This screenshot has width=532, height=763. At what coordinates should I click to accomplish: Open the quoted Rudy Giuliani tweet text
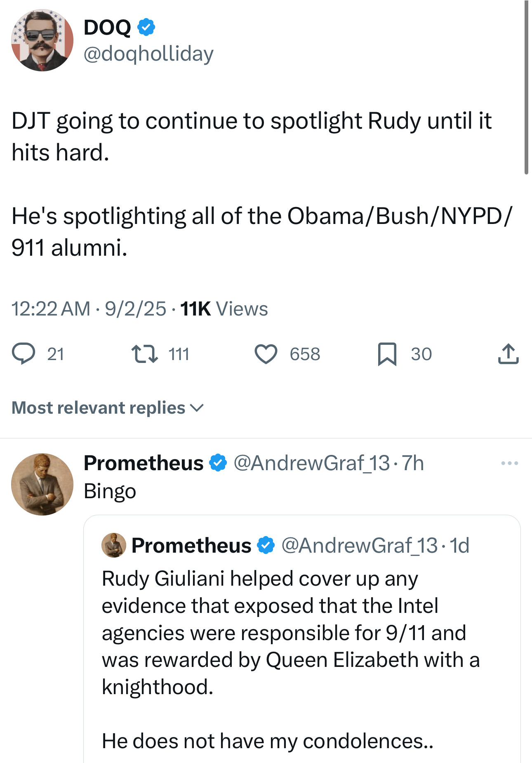click(x=289, y=633)
